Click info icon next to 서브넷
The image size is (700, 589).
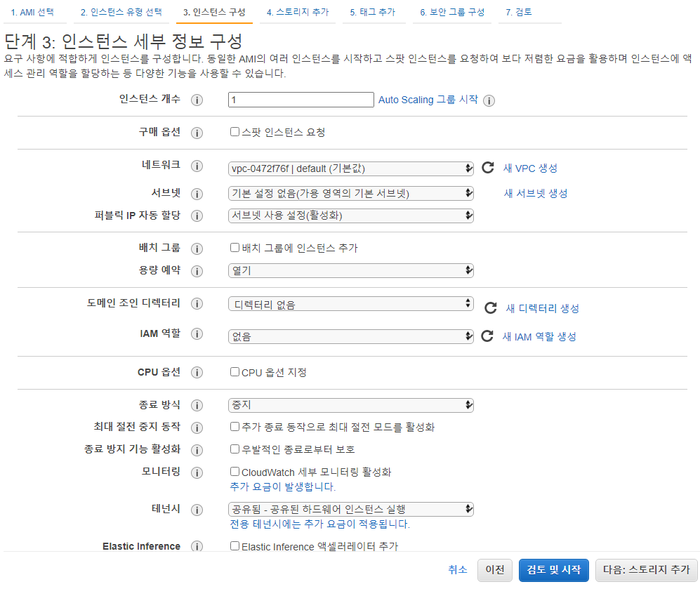197,194
